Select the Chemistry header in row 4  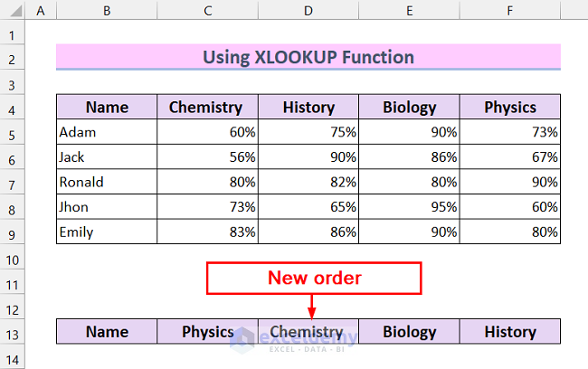(x=207, y=107)
